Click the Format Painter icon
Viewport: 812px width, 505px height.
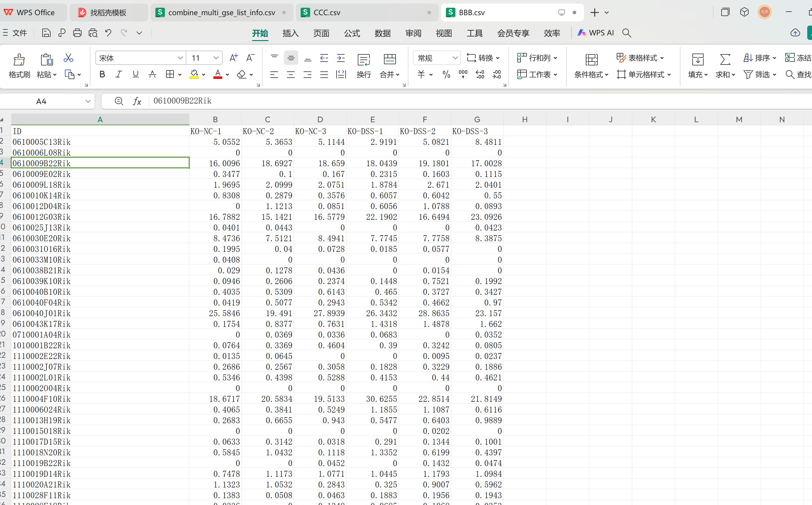(x=19, y=60)
